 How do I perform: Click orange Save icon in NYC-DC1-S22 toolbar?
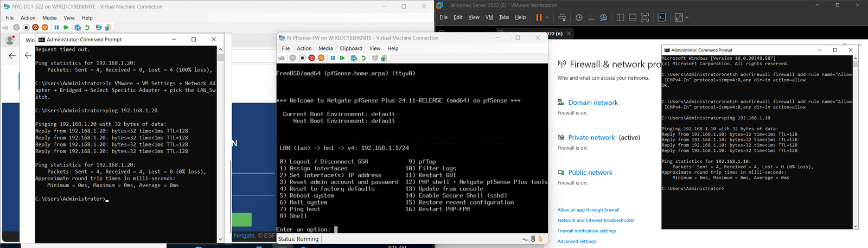[x=45, y=27]
